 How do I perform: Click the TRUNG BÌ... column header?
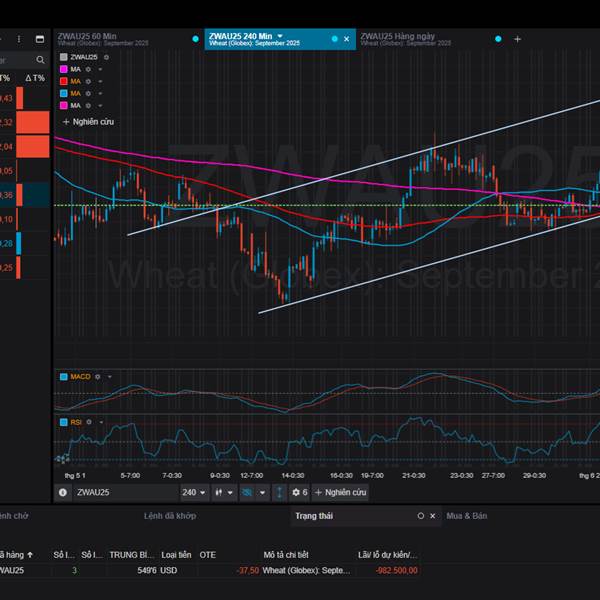coord(132,555)
